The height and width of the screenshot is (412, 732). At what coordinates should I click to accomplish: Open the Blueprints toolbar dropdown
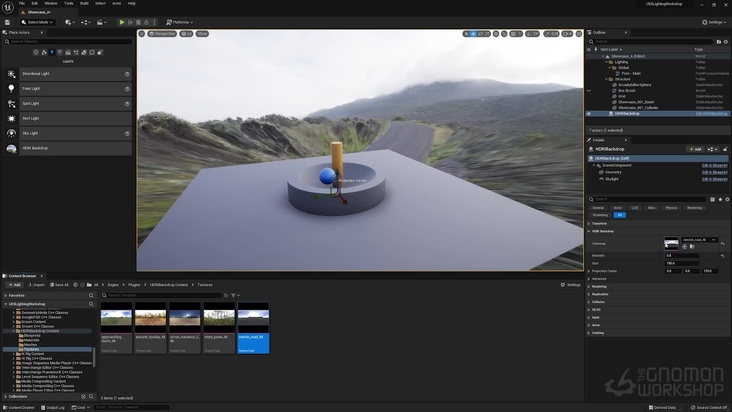pyautogui.click(x=85, y=22)
